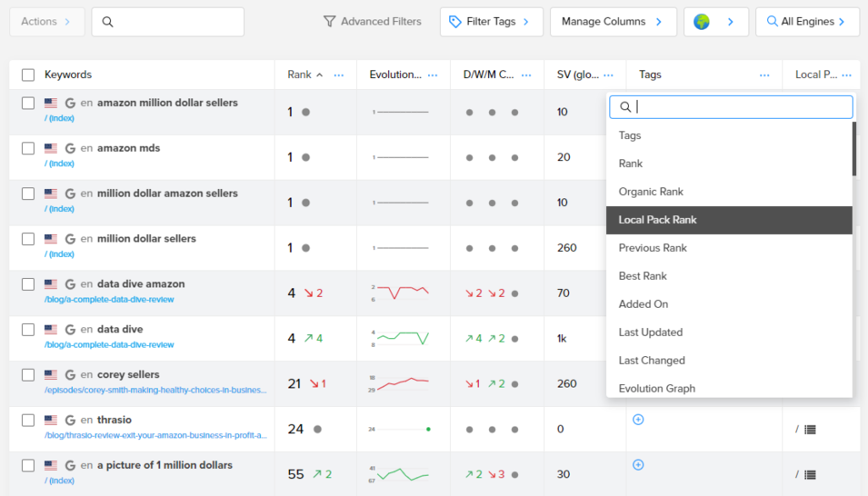Check the 'data dive amazon' row checkbox

[28, 284]
